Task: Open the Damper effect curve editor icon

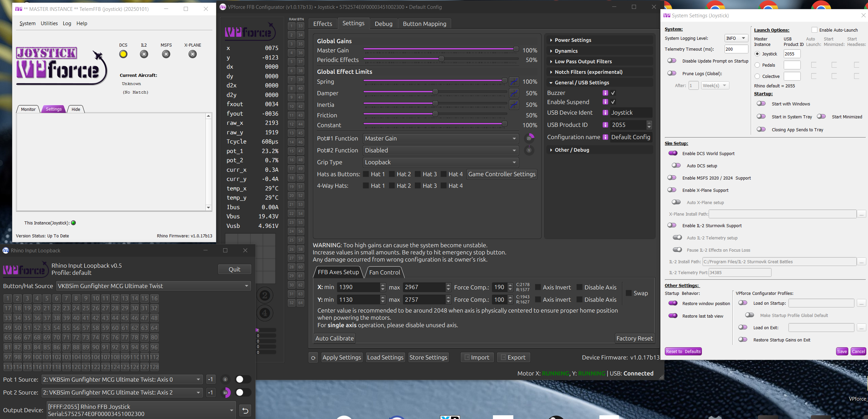Action: click(514, 93)
